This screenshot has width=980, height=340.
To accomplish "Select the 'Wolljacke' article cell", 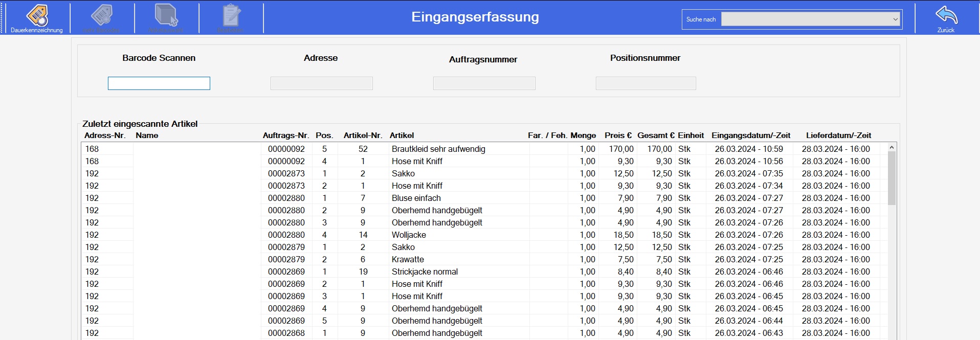I will [409, 235].
